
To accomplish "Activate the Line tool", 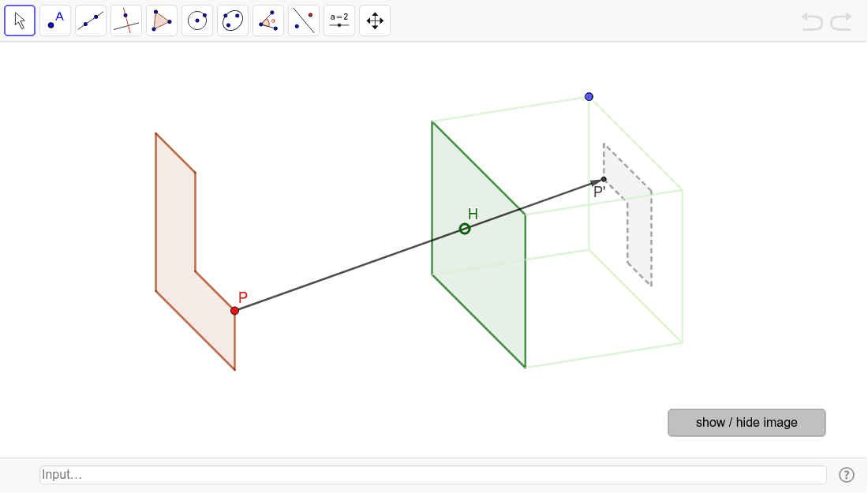I will point(91,20).
